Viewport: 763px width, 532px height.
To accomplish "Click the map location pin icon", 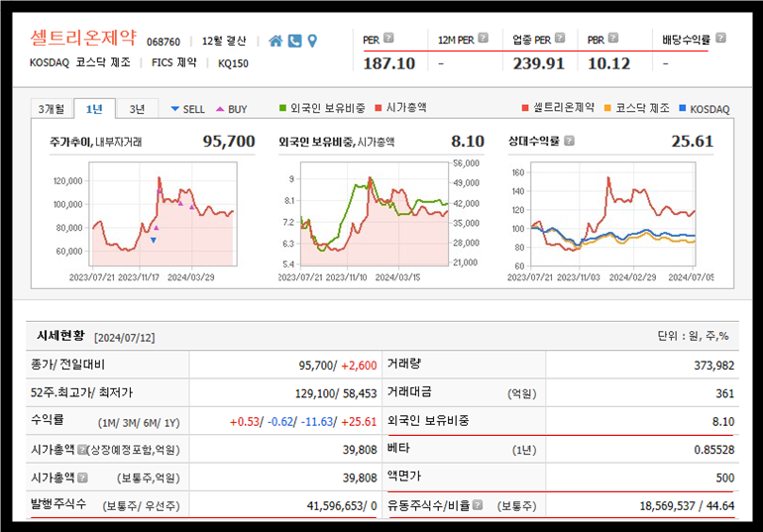I will click(x=312, y=41).
